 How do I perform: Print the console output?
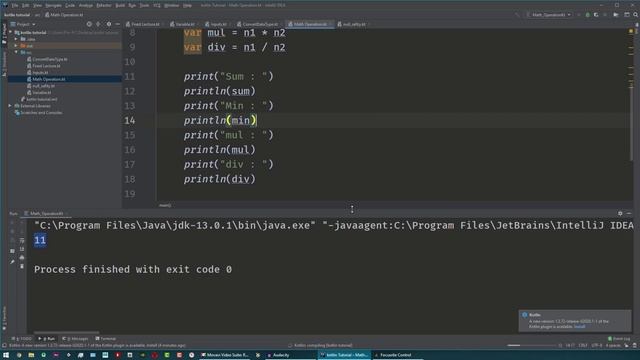point(22,258)
